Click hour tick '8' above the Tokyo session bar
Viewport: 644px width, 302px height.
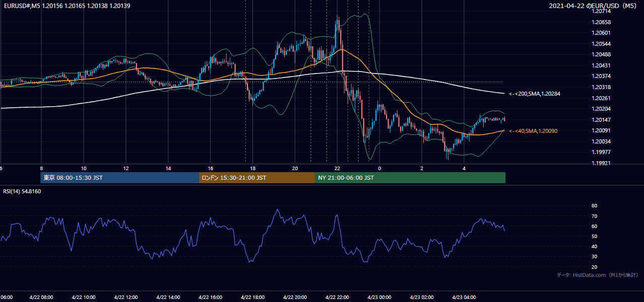(41, 169)
